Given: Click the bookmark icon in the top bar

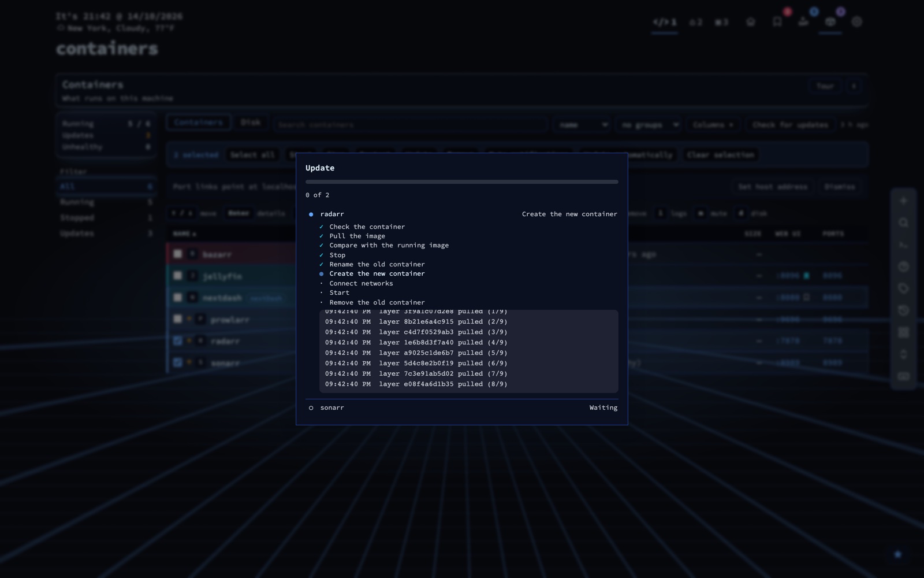Looking at the screenshot, I should tap(777, 22).
